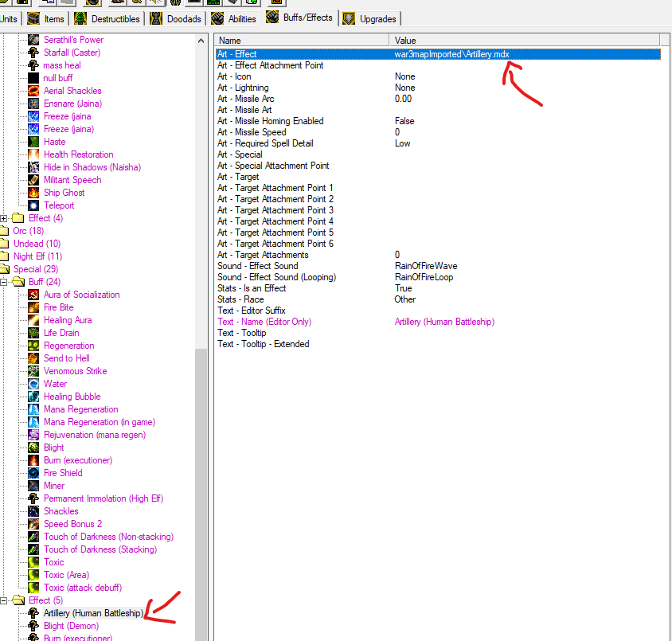Click the Teleport buff icon

[x=33, y=205]
